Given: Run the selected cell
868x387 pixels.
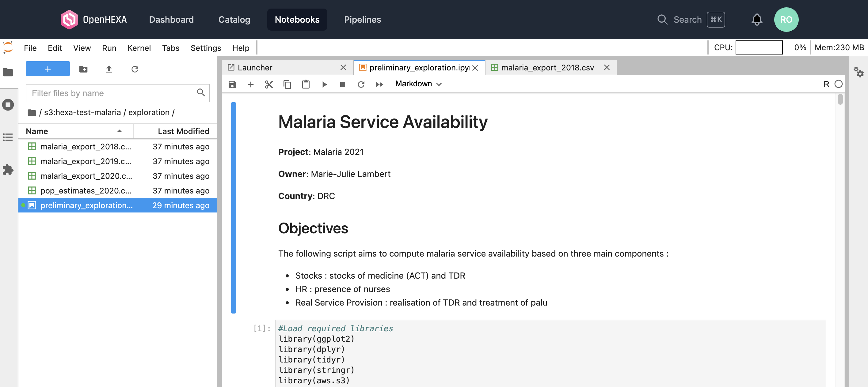Looking at the screenshot, I should pyautogui.click(x=324, y=84).
